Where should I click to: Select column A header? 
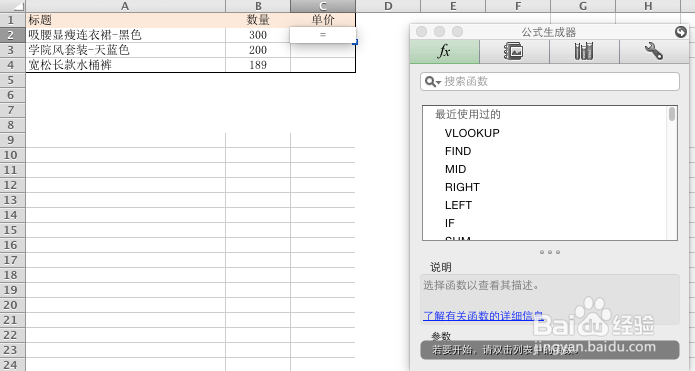[x=125, y=6]
